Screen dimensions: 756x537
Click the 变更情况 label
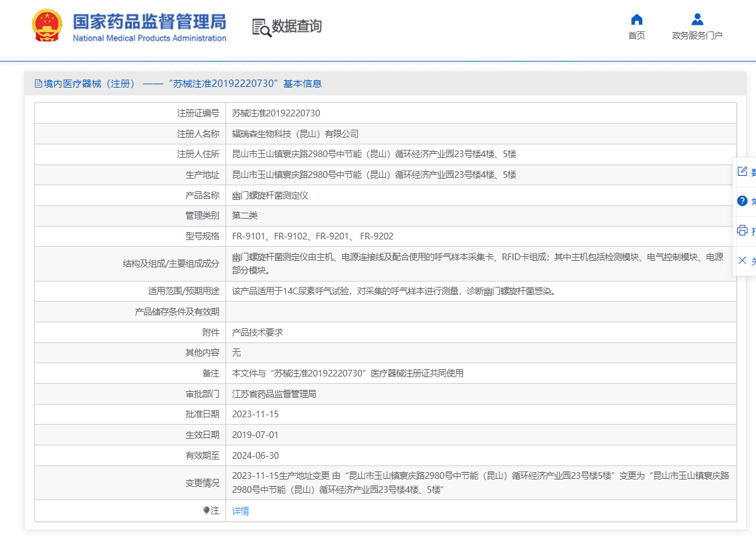[x=203, y=483]
